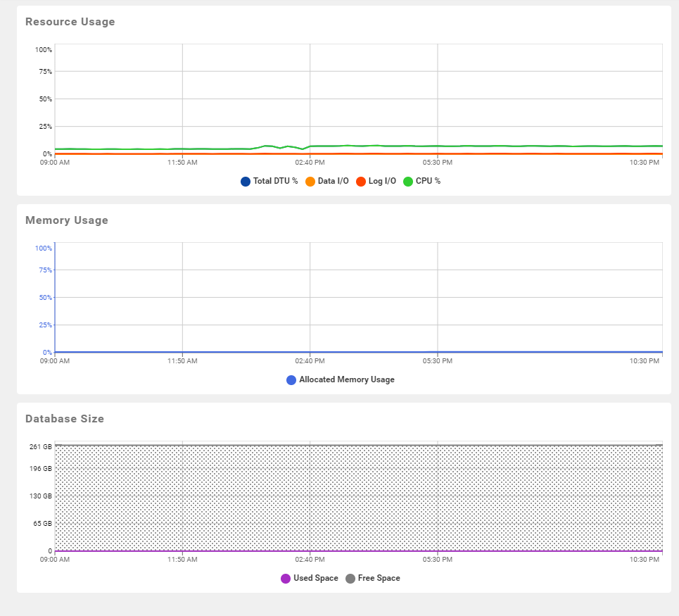Open the Resource Usage panel header
Image resolution: width=679 pixels, height=616 pixels.
(70, 22)
